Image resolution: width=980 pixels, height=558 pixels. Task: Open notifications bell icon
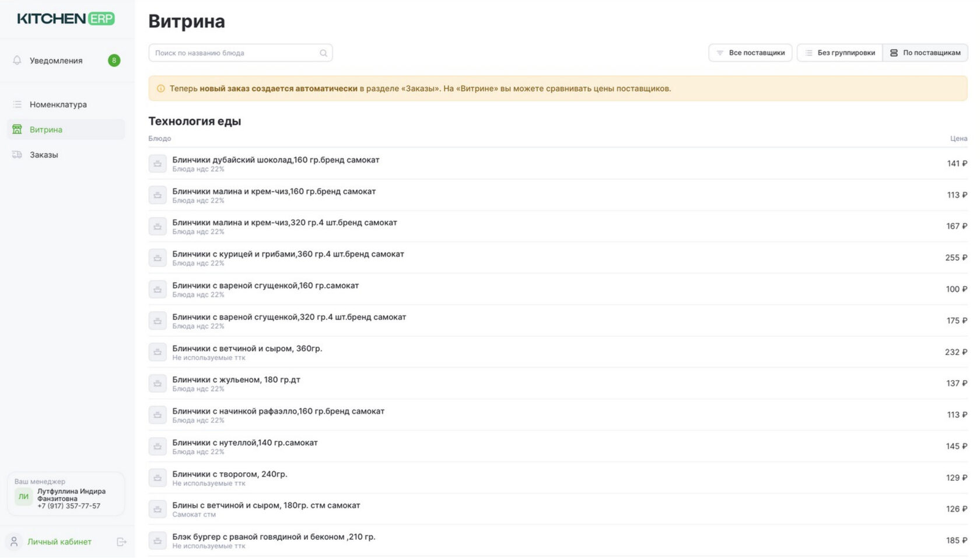[x=17, y=60]
